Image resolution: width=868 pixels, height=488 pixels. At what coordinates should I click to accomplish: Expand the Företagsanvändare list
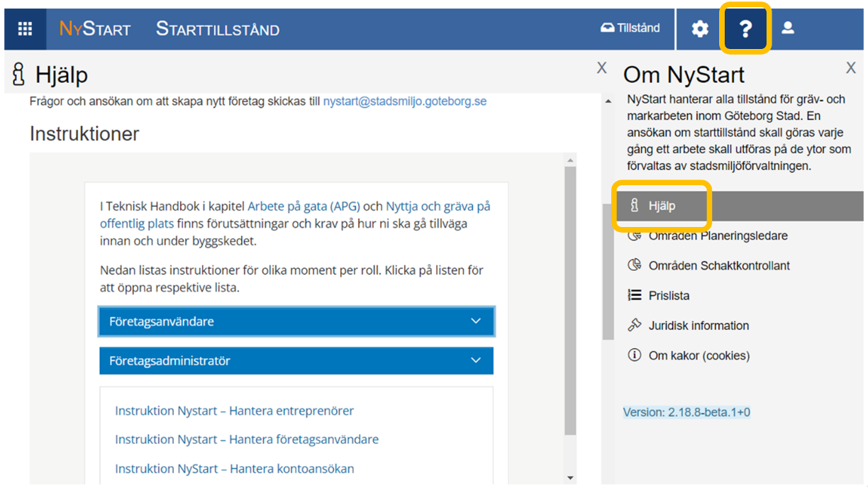[x=296, y=321]
